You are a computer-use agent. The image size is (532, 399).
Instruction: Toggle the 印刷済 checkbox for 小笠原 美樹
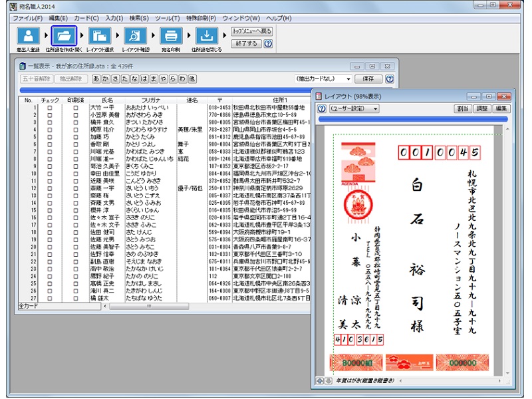click(75, 114)
